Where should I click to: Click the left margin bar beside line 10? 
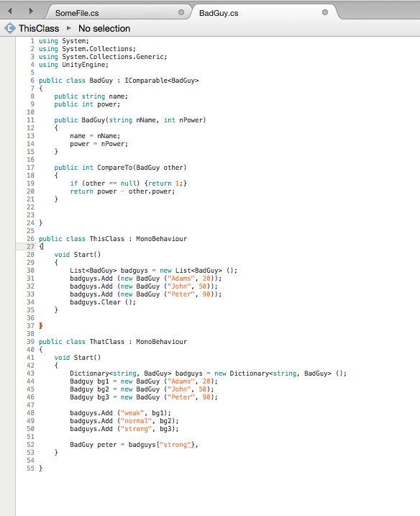(x=8, y=112)
